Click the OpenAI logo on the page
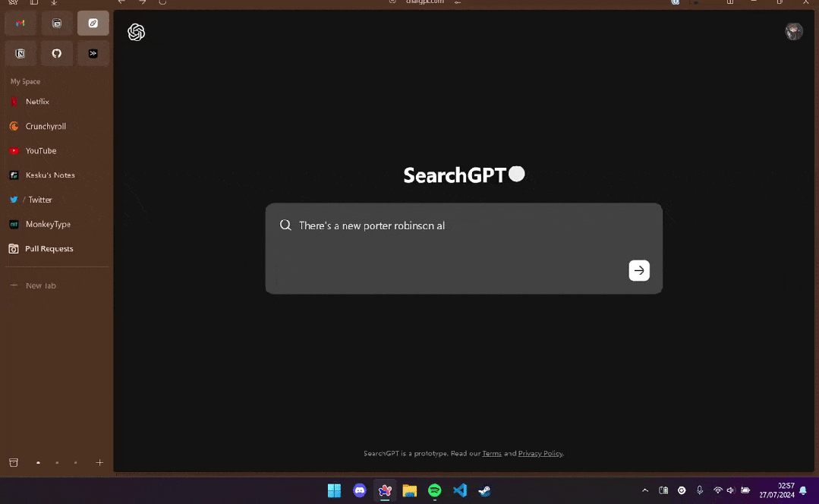Image resolution: width=819 pixels, height=504 pixels. [x=137, y=32]
